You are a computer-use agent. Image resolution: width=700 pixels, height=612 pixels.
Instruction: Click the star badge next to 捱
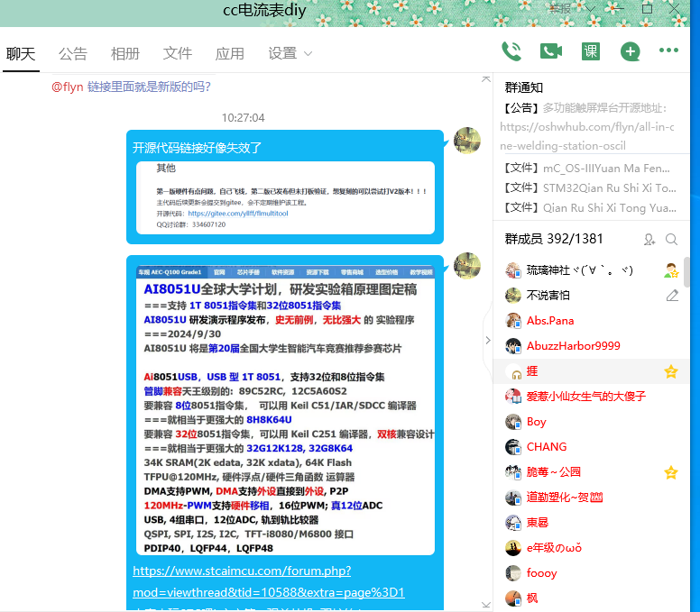click(x=670, y=371)
